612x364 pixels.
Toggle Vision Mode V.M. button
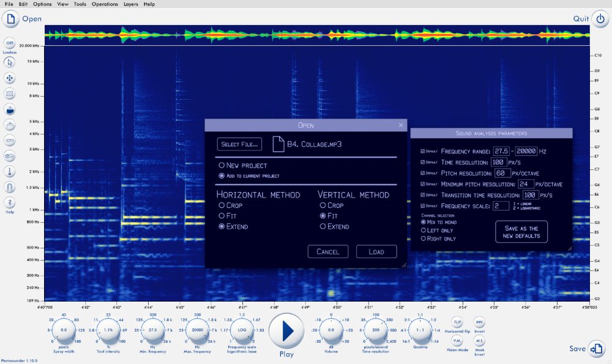click(457, 340)
